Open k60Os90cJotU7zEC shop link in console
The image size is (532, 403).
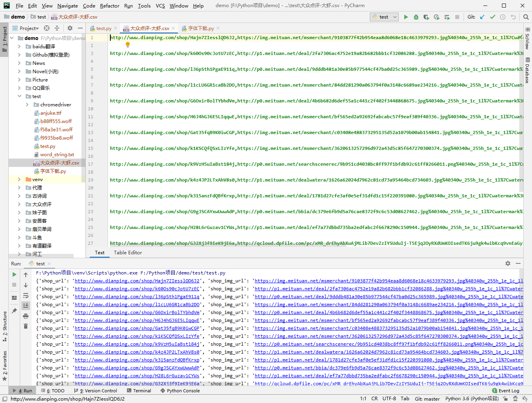(137, 289)
